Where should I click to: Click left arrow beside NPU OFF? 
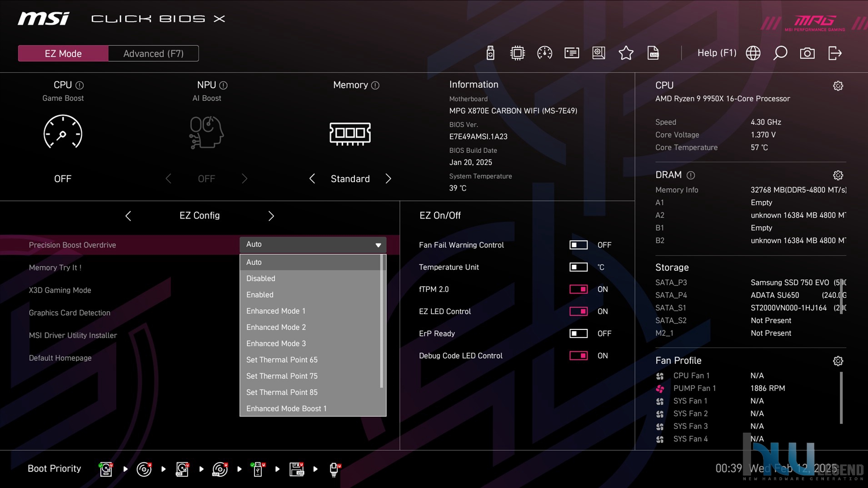pyautogui.click(x=168, y=179)
